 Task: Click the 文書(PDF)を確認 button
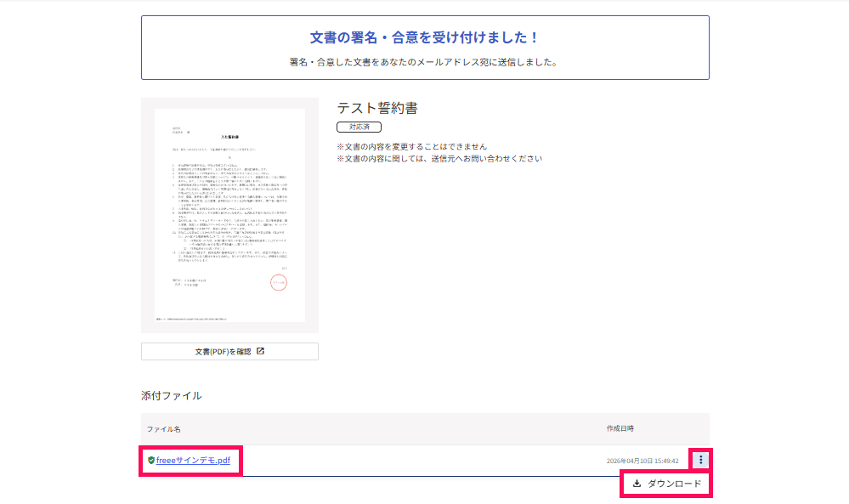(x=229, y=351)
